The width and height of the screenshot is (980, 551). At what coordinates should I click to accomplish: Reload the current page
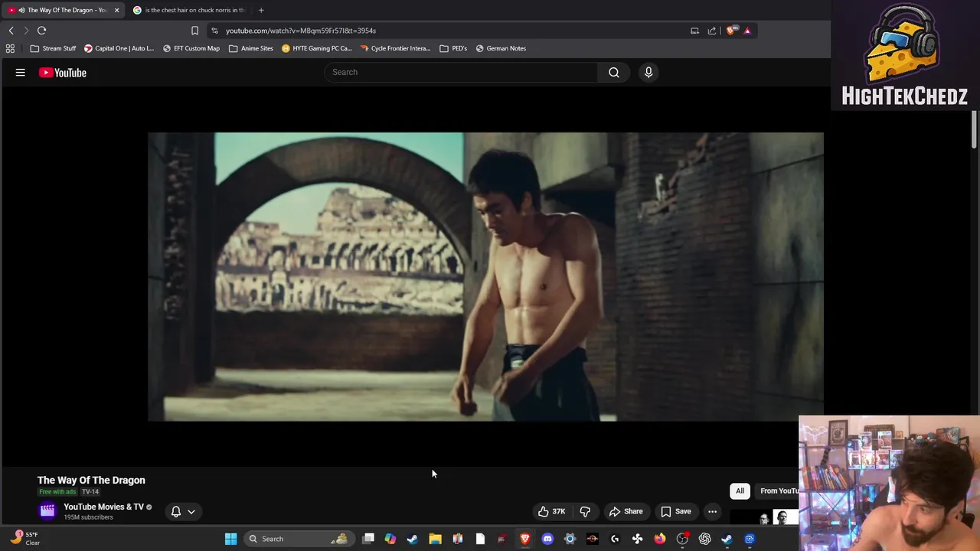(x=41, y=31)
